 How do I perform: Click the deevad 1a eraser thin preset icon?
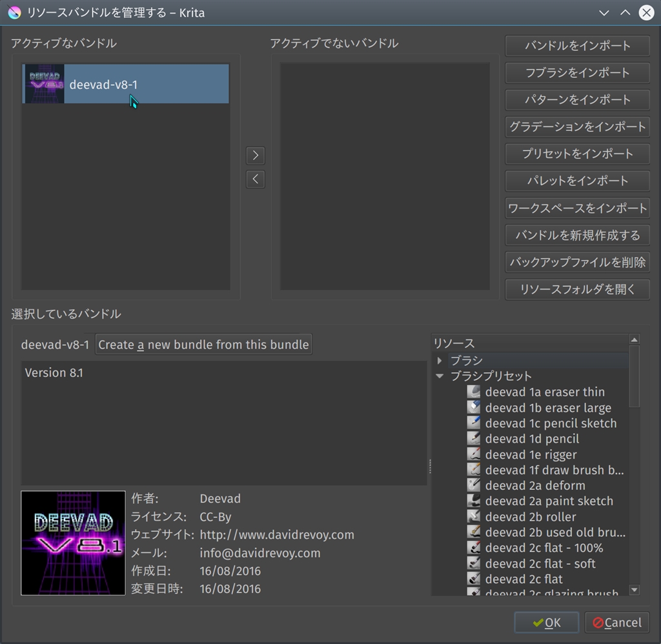(473, 392)
